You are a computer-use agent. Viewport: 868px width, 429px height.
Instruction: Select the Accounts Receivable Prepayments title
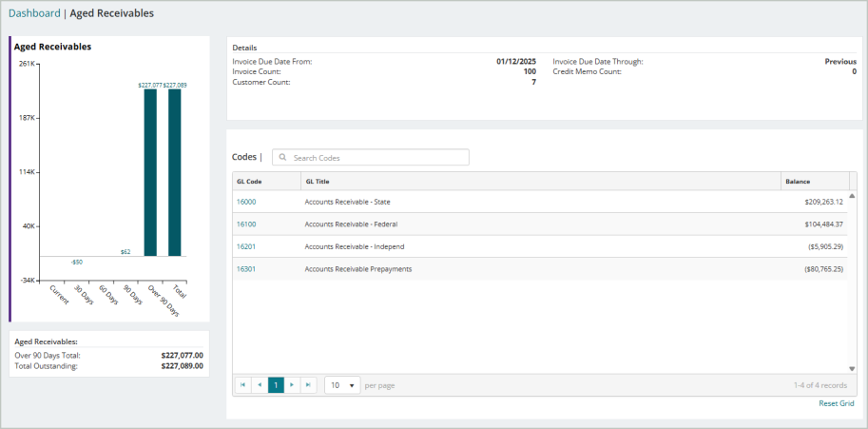tap(358, 269)
